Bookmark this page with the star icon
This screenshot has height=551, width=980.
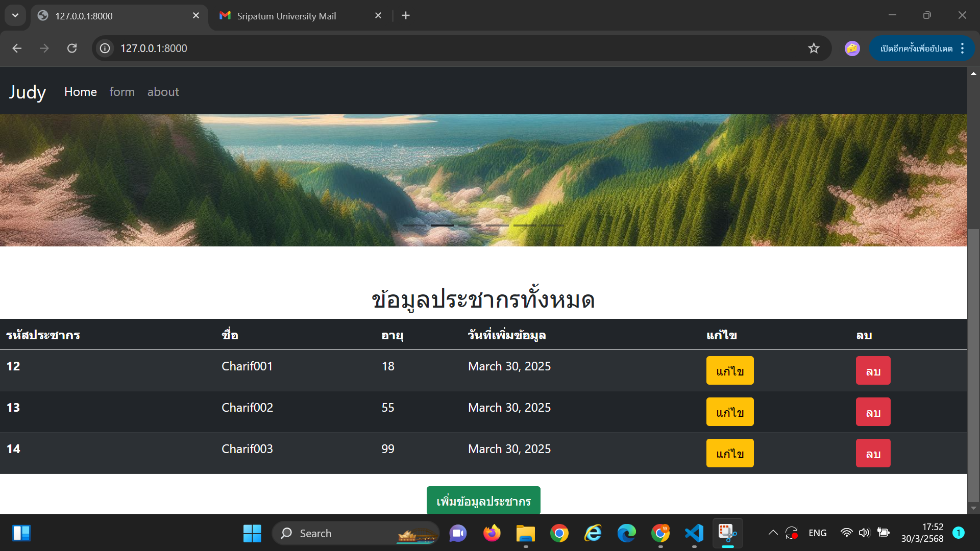814,48
